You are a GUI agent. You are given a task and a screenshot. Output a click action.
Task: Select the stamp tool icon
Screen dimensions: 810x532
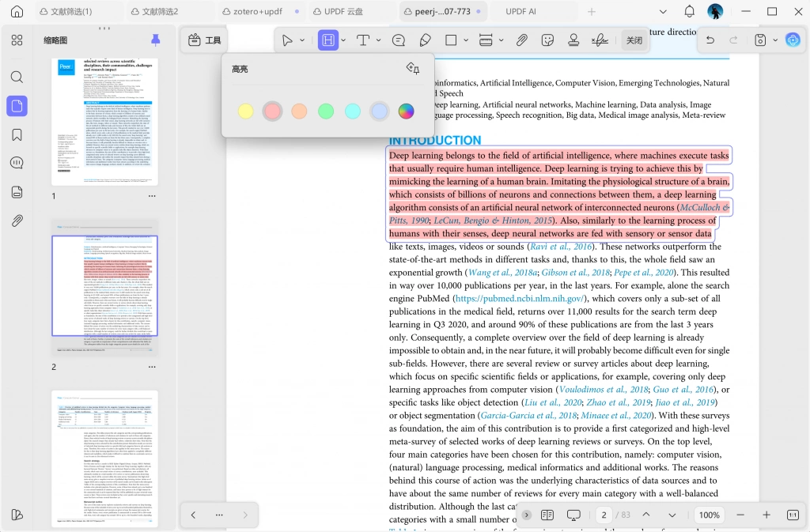(573, 40)
